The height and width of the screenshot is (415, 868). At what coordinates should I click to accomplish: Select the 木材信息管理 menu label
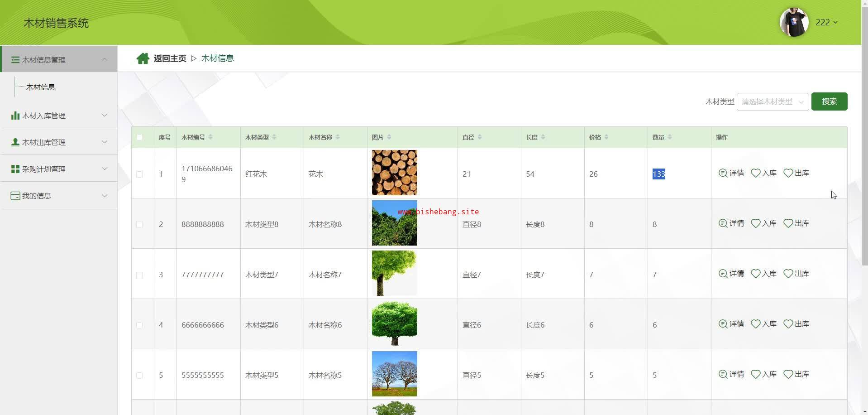coord(44,60)
